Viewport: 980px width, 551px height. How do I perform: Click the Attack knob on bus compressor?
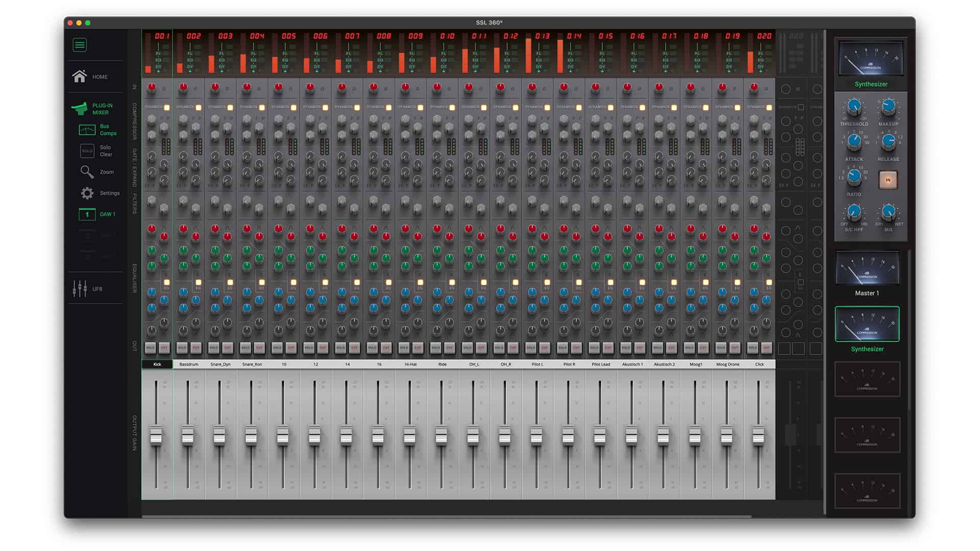click(854, 142)
